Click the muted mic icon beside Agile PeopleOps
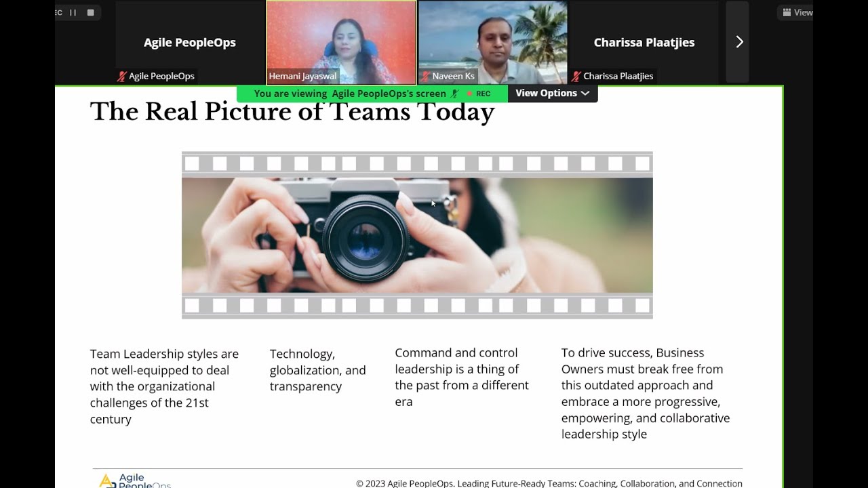Image resolution: width=868 pixels, height=488 pixels. tap(122, 77)
